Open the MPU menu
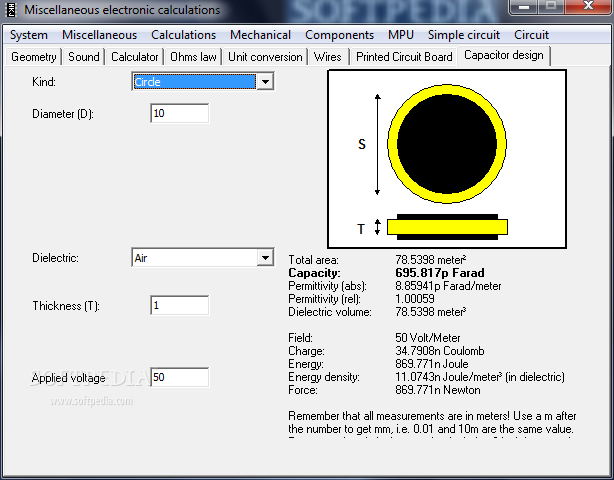Viewport: 614px width, 480px height. point(401,35)
